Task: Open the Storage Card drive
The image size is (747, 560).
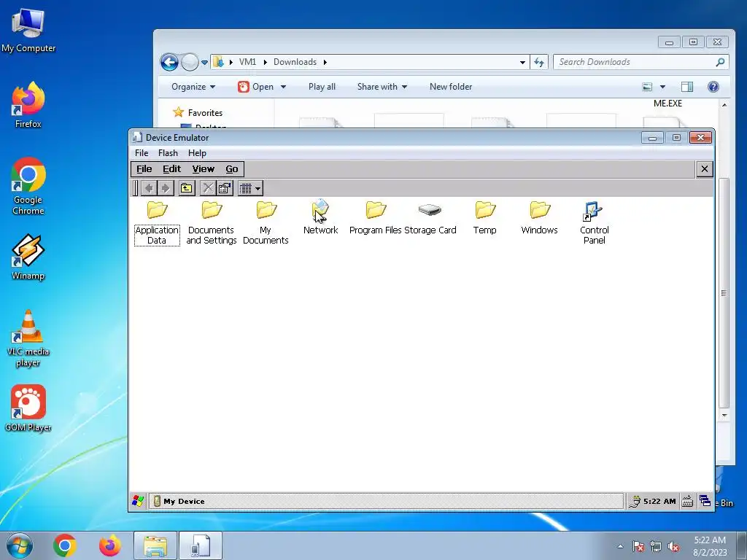Action: (x=430, y=217)
